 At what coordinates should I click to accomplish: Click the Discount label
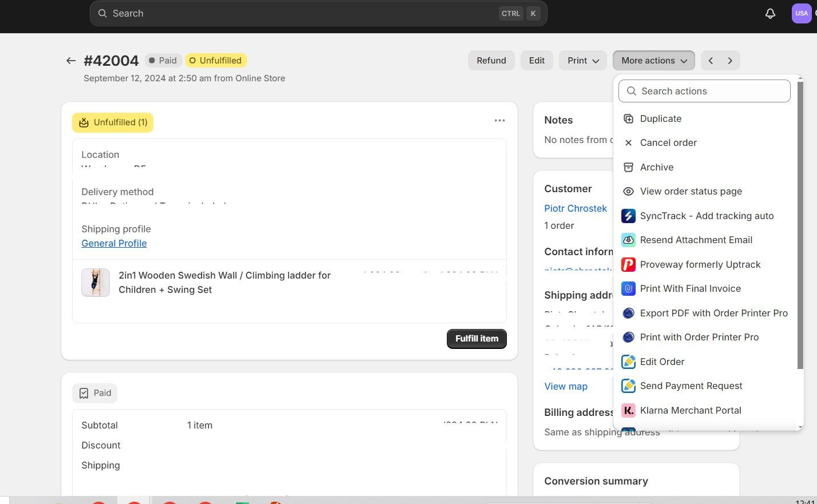pyautogui.click(x=101, y=445)
